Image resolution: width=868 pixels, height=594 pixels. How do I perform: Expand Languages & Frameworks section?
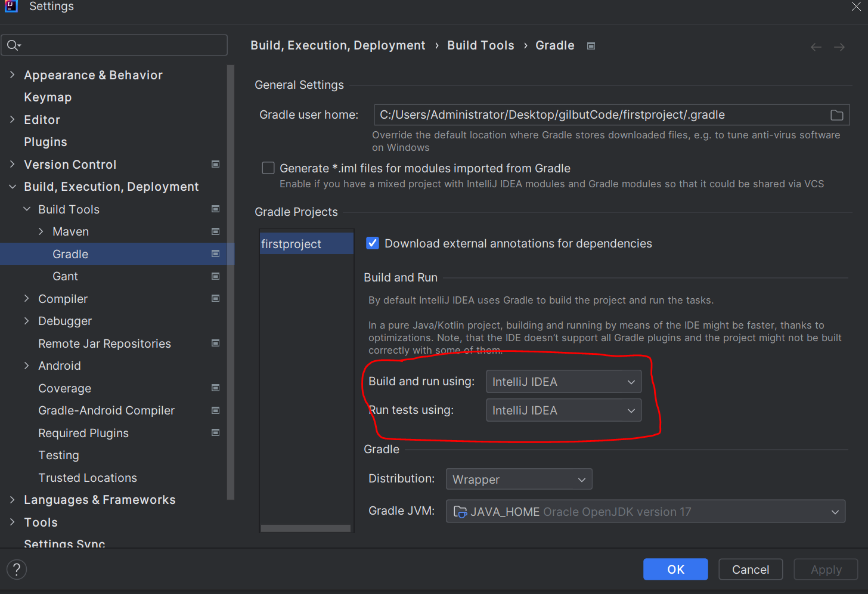pos(13,500)
